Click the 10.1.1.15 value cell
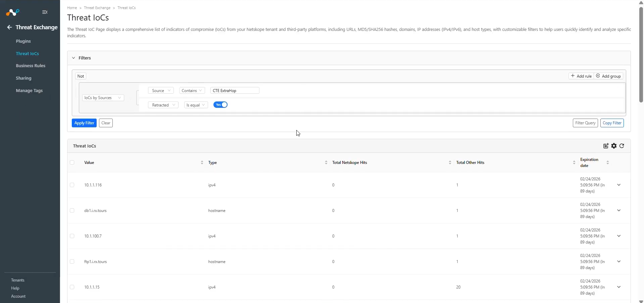644x303 pixels. pyautogui.click(x=92, y=287)
